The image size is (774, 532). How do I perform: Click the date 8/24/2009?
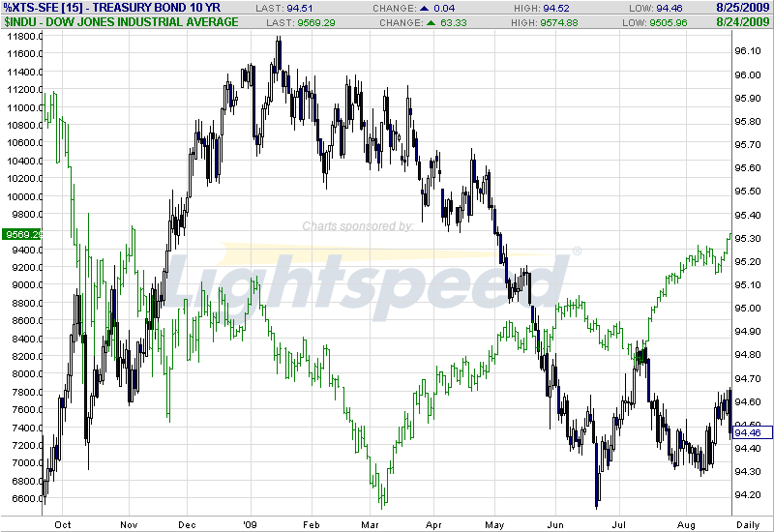[x=743, y=22]
